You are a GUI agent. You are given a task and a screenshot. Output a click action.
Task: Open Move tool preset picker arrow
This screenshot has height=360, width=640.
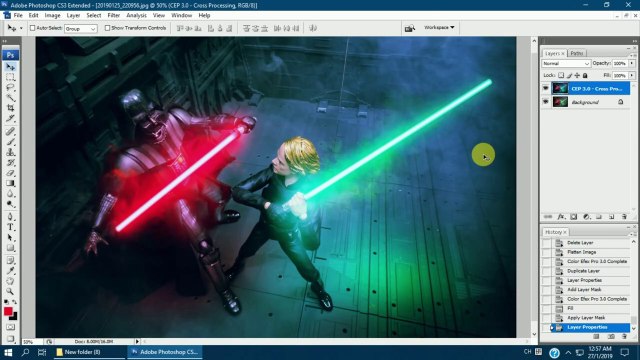point(21,28)
